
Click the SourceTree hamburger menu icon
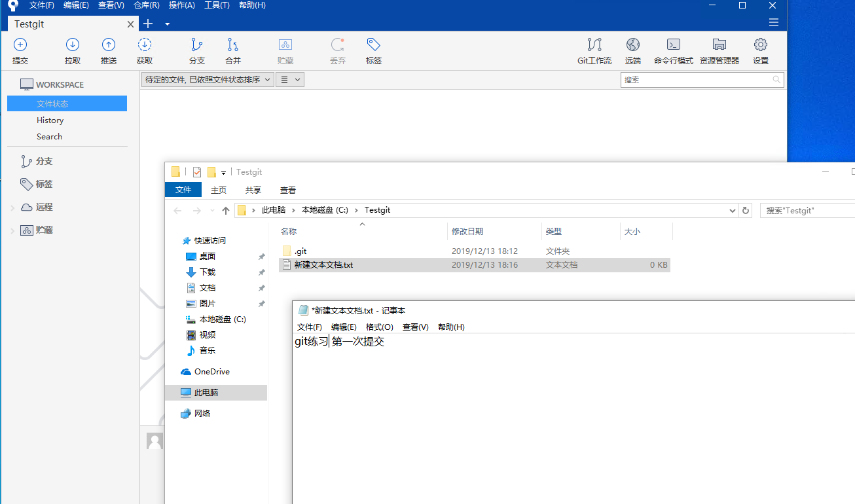click(x=774, y=22)
